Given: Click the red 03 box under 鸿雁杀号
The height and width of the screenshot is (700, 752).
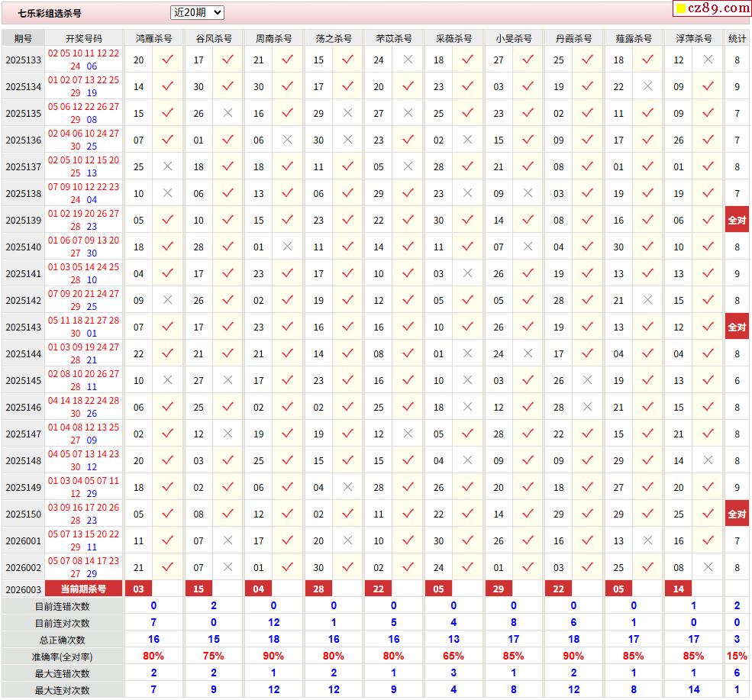Looking at the screenshot, I should (138, 589).
